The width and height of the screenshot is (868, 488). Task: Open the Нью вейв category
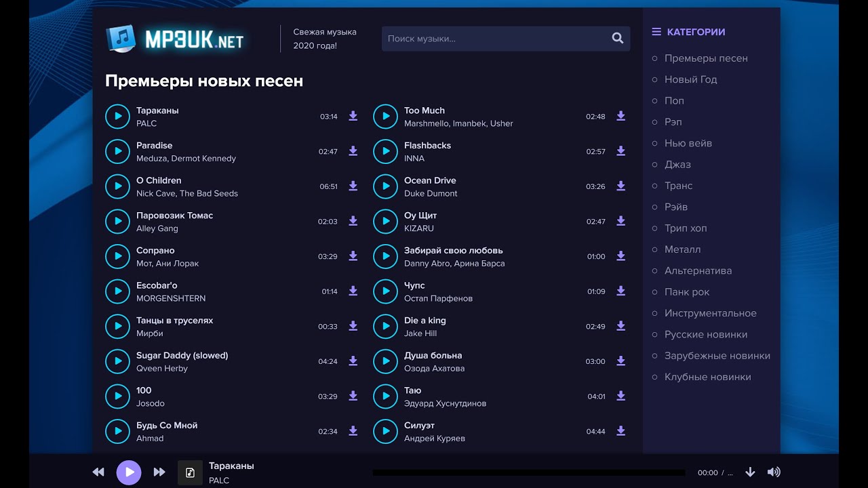click(x=688, y=143)
